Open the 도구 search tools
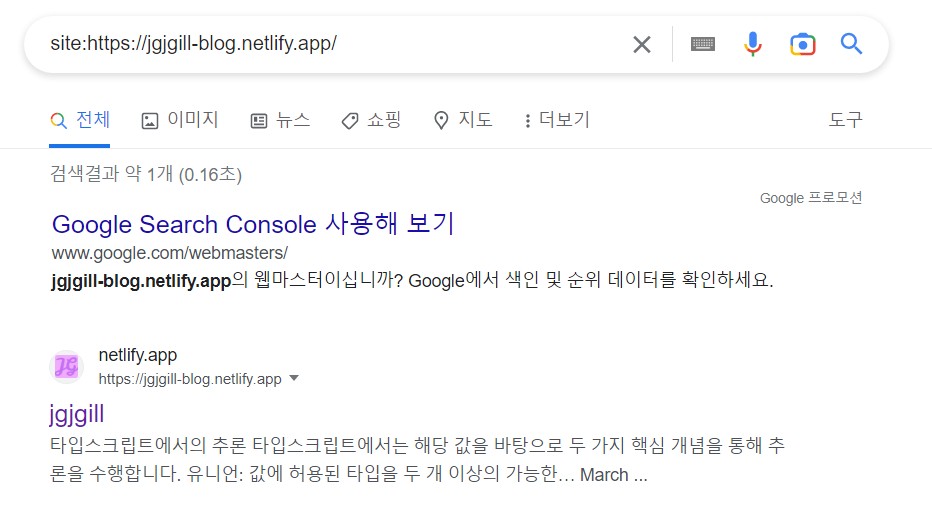932x523 pixels. (x=845, y=120)
